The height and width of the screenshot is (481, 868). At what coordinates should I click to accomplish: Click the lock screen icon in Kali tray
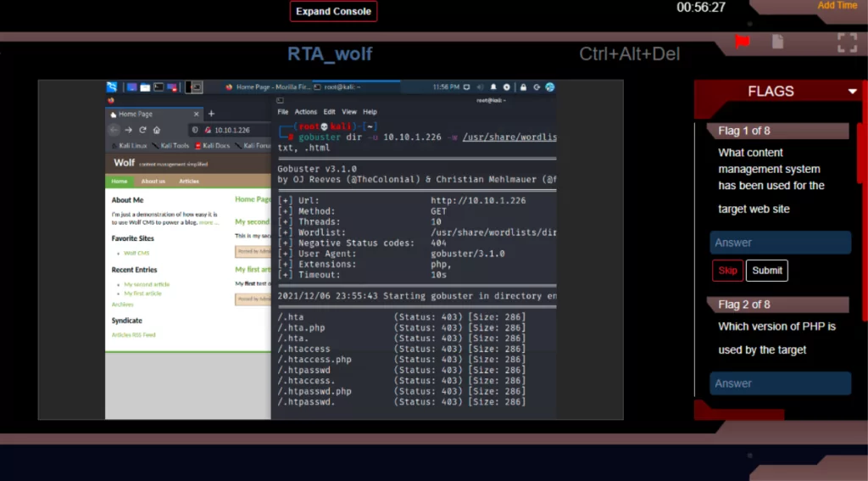[523, 87]
